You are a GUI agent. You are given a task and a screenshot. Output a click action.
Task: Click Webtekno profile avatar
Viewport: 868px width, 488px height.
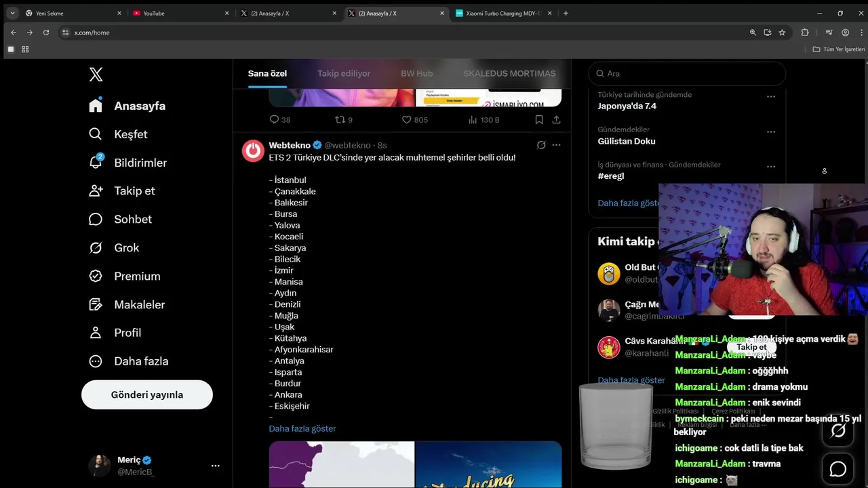tap(253, 150)
